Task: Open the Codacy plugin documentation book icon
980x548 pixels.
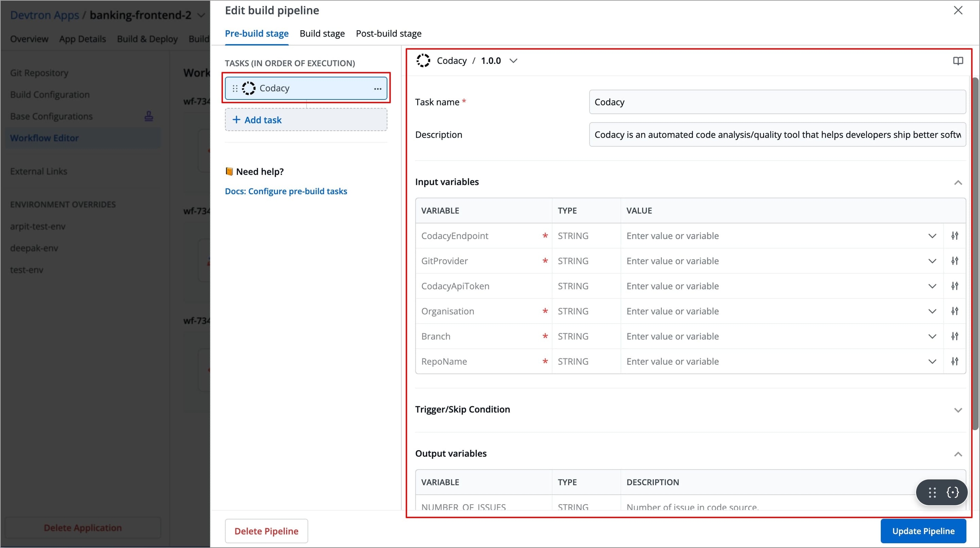Action: pos(958,61)
